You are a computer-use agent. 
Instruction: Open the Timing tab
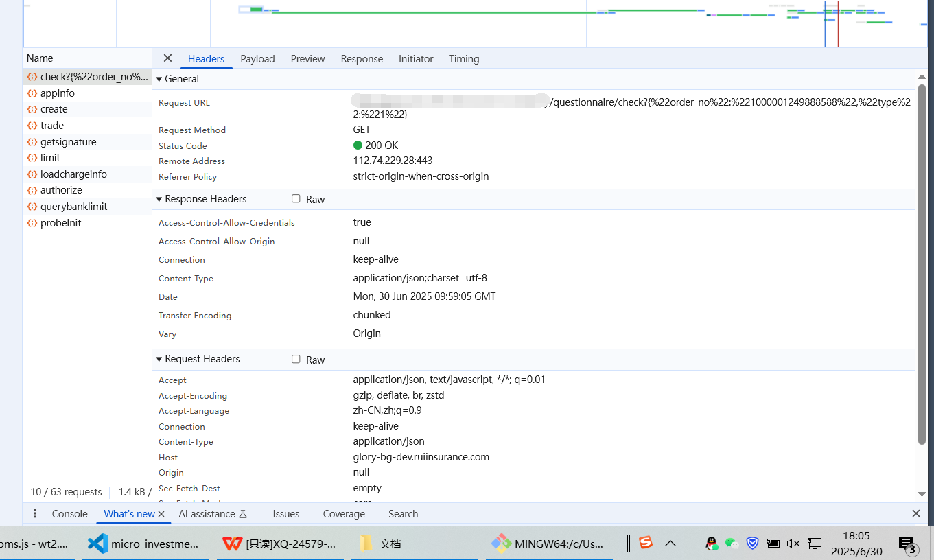[464, 59]
